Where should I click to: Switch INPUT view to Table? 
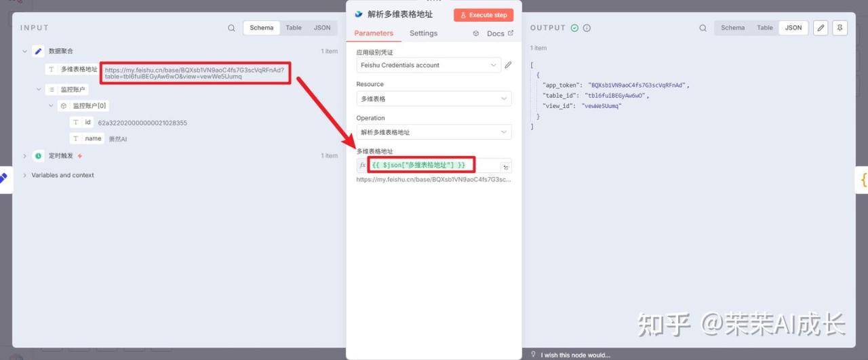pos(294,28)
